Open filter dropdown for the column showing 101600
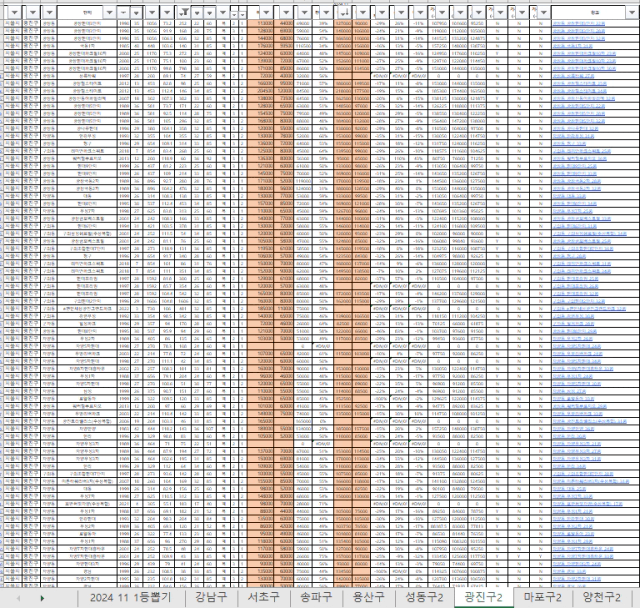Viewport: 640px width, 608px height. click(460, 13)
